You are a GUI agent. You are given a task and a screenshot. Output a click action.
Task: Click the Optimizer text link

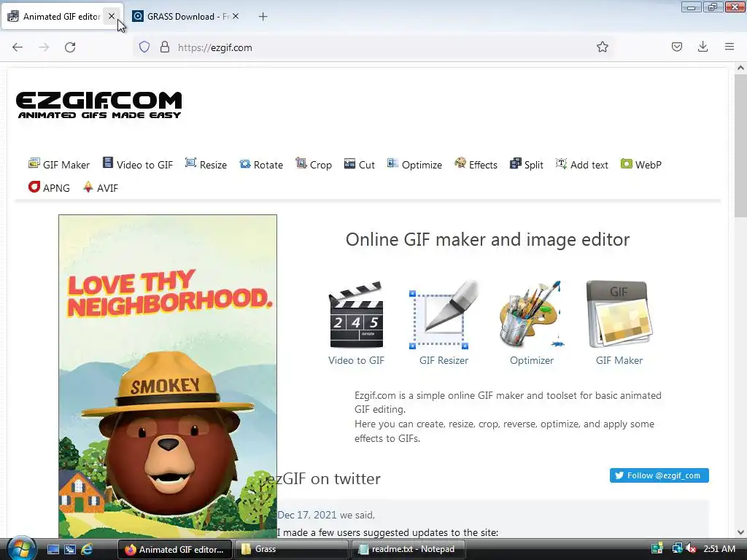coord(532,360)
